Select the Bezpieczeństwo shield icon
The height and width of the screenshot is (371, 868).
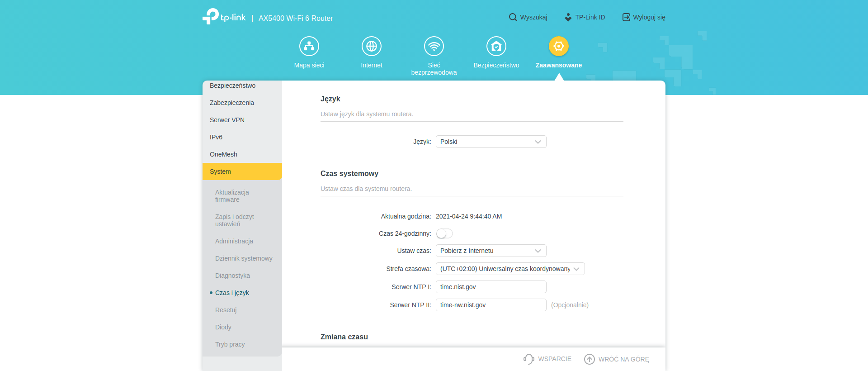coord(496,46)
